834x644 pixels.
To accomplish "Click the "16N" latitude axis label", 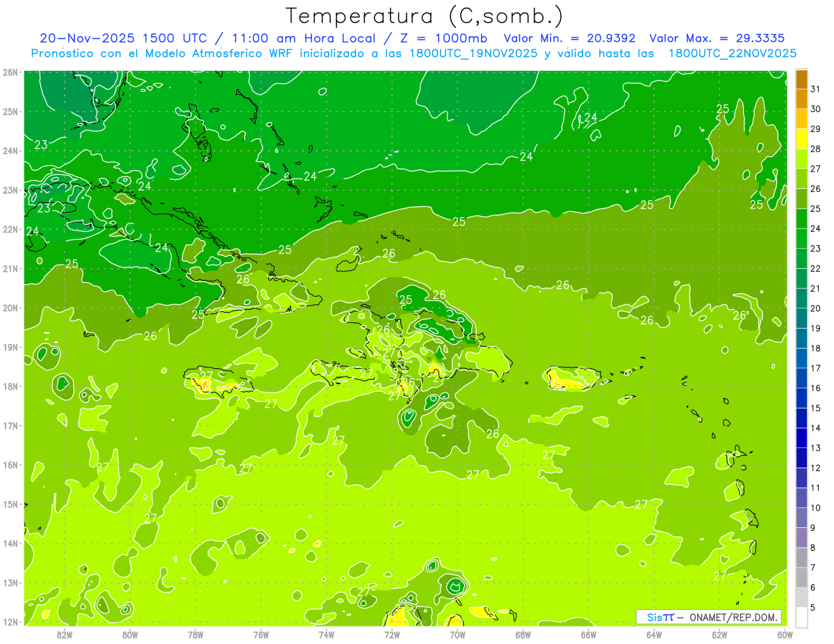I will [x=10, y=465].
